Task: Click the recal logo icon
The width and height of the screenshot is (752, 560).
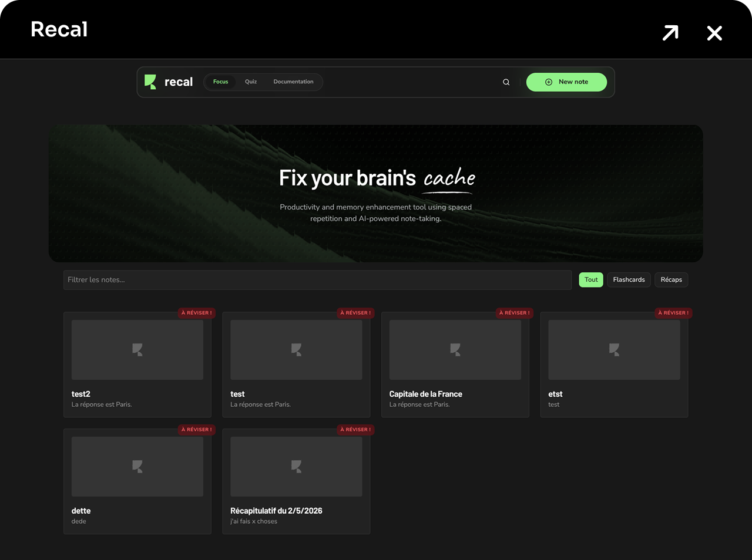Action: pos(150,82)
